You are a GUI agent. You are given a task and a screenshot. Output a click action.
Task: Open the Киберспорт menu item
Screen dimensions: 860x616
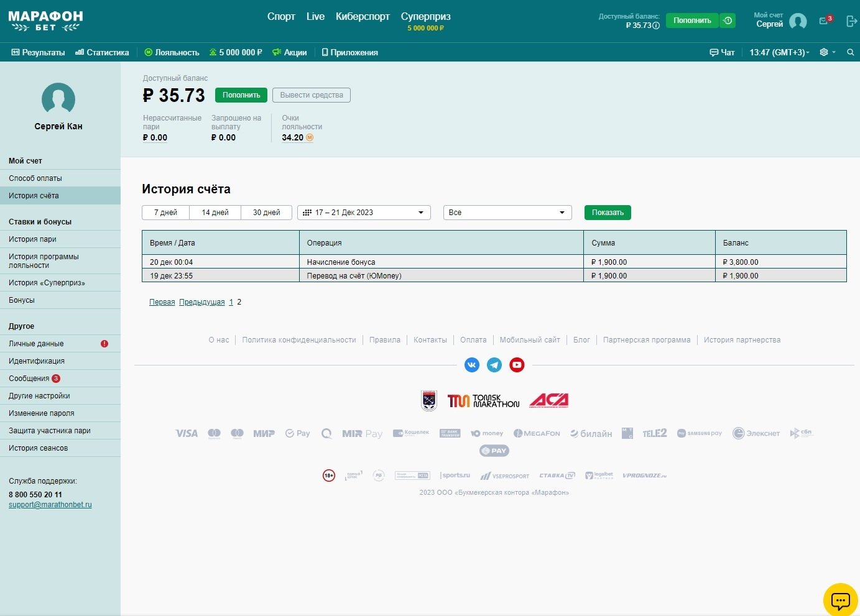[x=363, y=17]
